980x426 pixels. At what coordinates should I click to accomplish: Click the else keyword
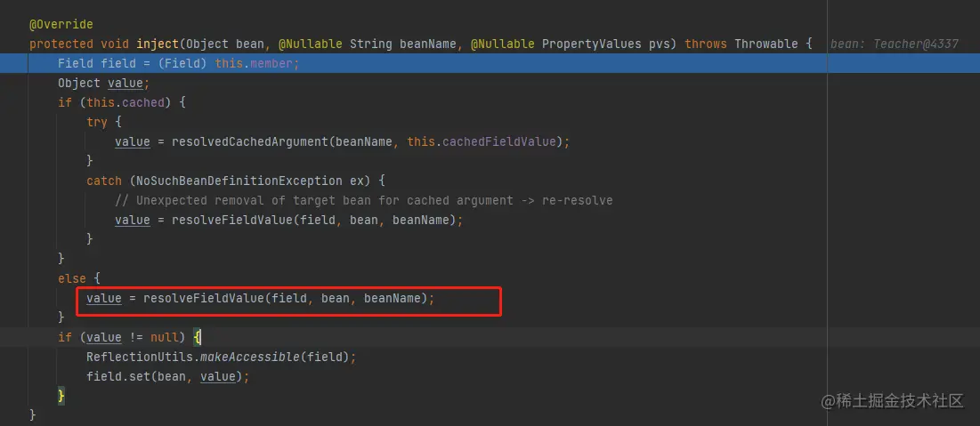(71, 278)
